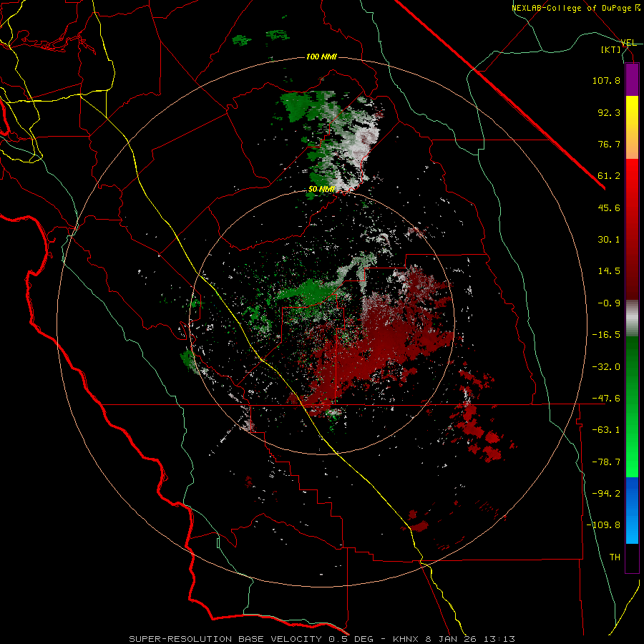Click the [KT] units label
The width and height of the screenshot is (644, 644).
click(611, 49)
